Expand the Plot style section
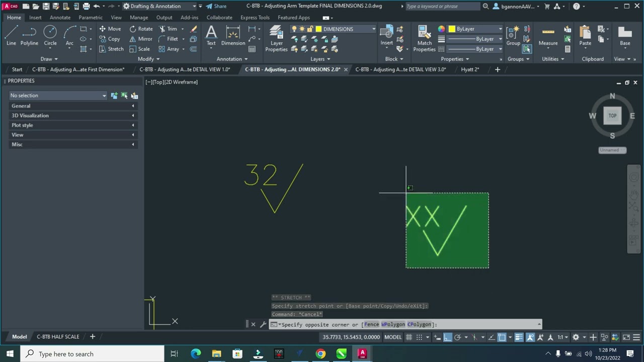The height and width of the screenshot is (362, 644). 73,125
